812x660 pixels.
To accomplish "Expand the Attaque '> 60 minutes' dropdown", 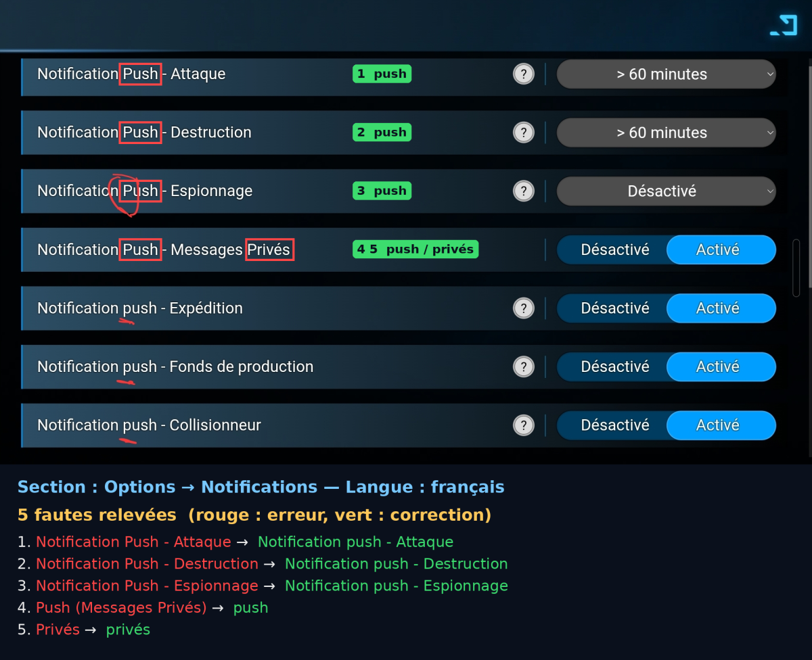I will coord(666,74).
